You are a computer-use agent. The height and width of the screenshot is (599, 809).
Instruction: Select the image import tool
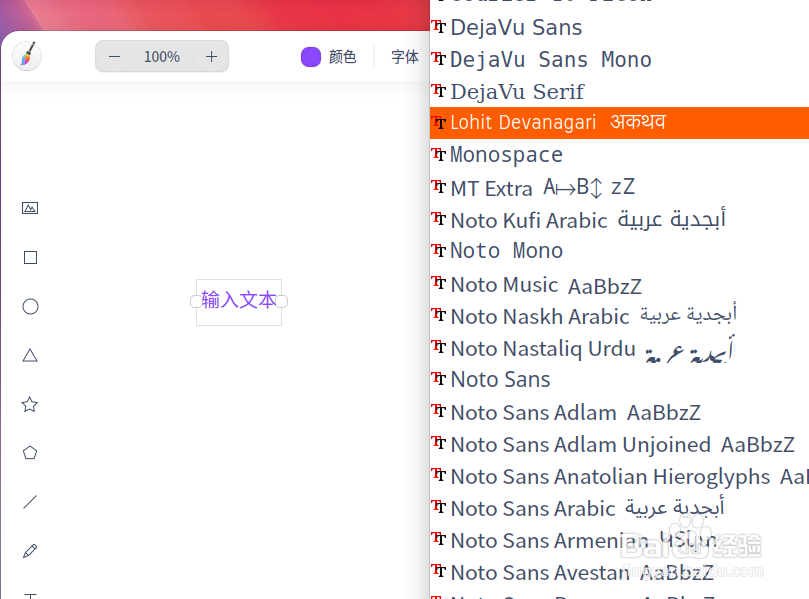(x=30, y=208)
